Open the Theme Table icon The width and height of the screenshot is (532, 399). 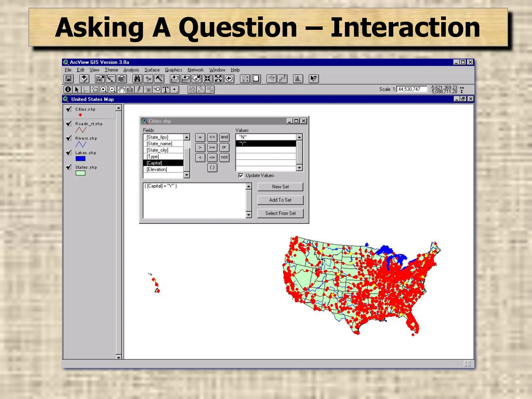(x=122, y=78)
